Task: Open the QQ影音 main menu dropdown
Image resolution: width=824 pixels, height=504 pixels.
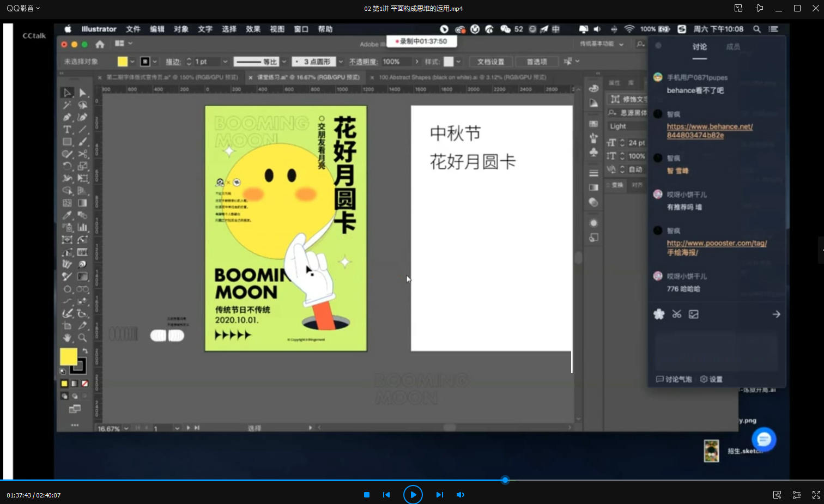Action: (x=23, y=8)
